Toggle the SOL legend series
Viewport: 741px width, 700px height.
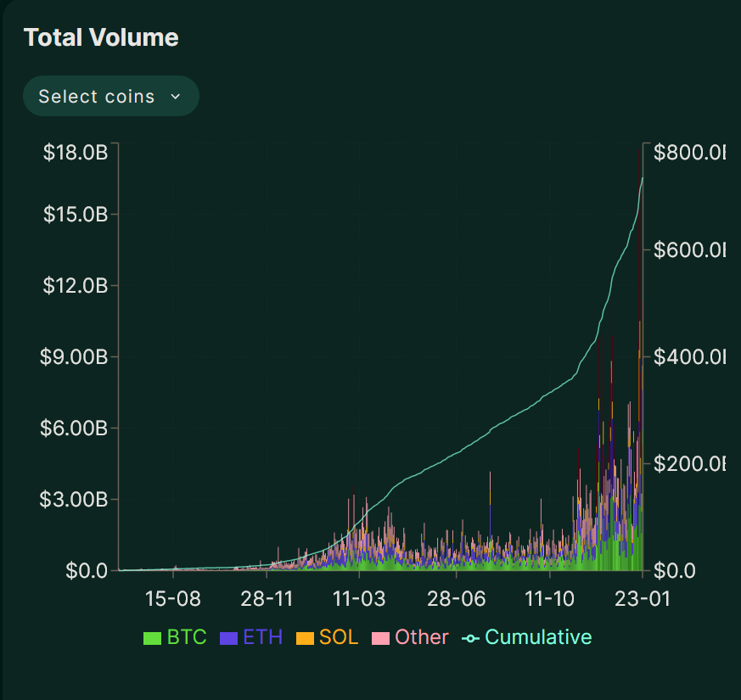328,637
